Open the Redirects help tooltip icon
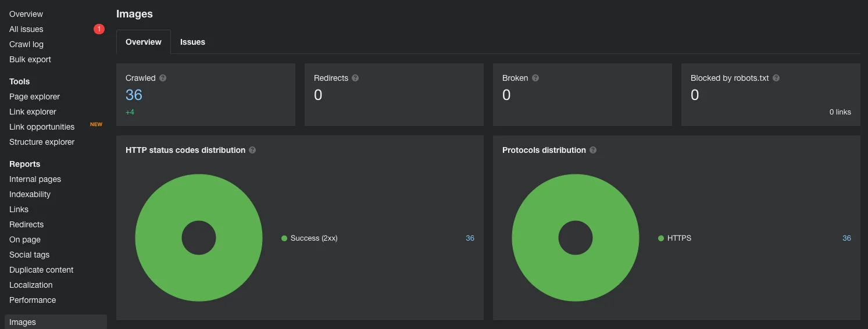 pyautogui.click(x=355, y=78)
